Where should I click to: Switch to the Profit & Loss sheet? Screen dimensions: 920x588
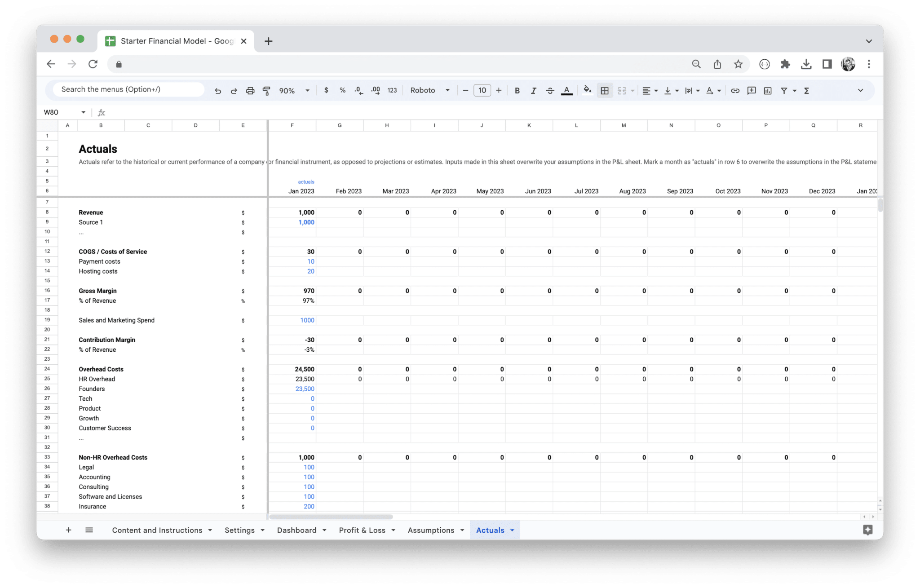[x=362, y=530]
